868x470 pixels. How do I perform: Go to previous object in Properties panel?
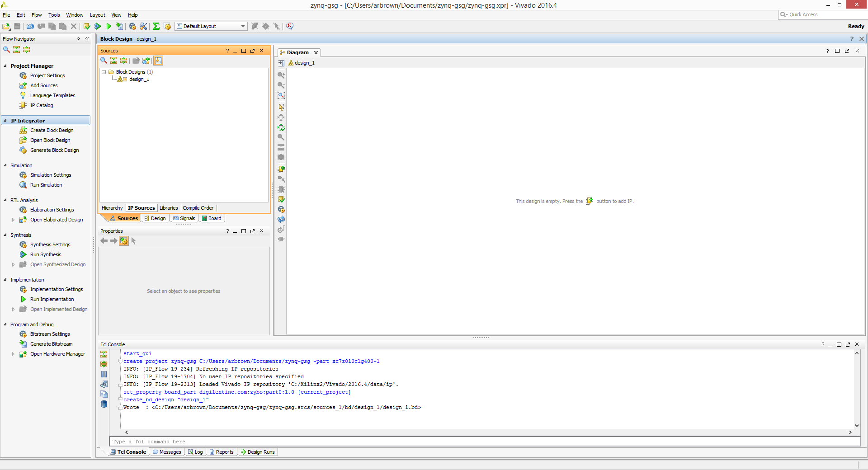104,241
